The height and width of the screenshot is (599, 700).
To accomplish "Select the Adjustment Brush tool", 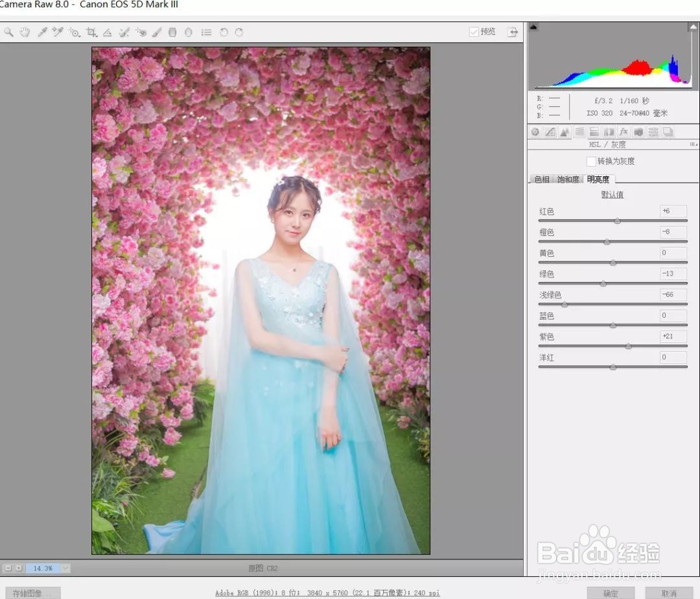I will pos(156,32).
